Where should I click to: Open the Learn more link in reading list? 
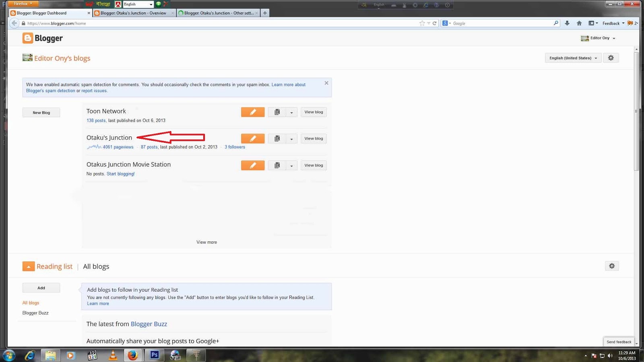tap(98, 304)
